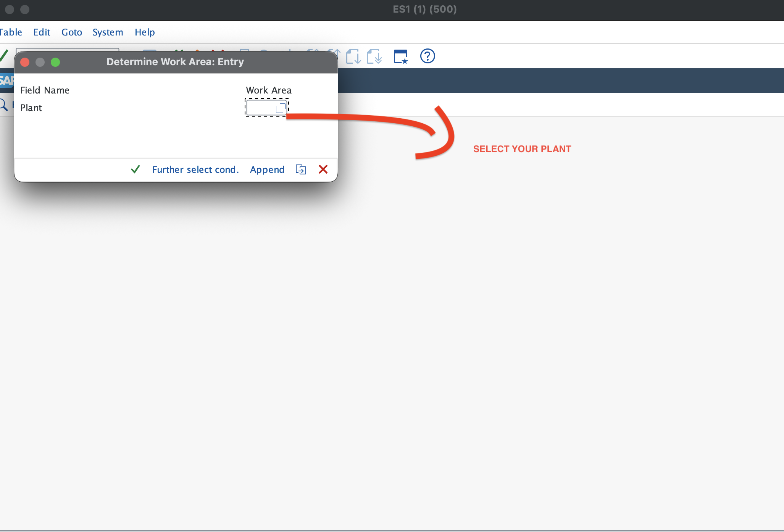Viewport: 784px width, 532px height.
Task: Click the Append button
Action: pyautogui.click(x=267, y=169)
